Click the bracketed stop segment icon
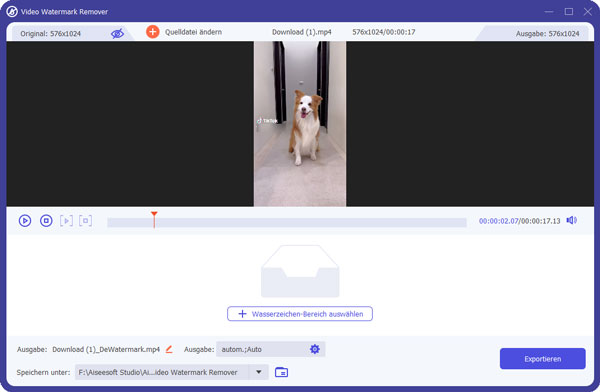This screenshot has height=392, width=600. pos(85,221)
